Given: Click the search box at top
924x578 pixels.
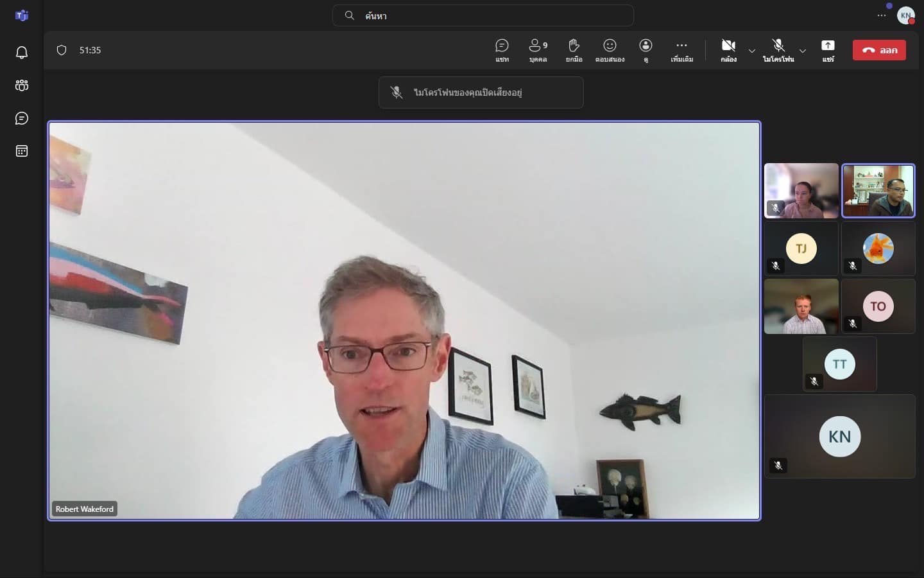Looking at the screenshot, I should (x=483, y=15).
